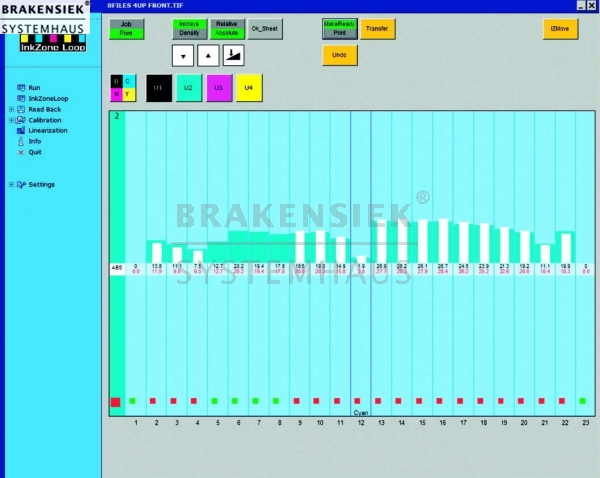Viewport: 600px width, 478px height.
Task: Click the InkZoneLoop sidebar icon
Action: (x=21, y=98)
